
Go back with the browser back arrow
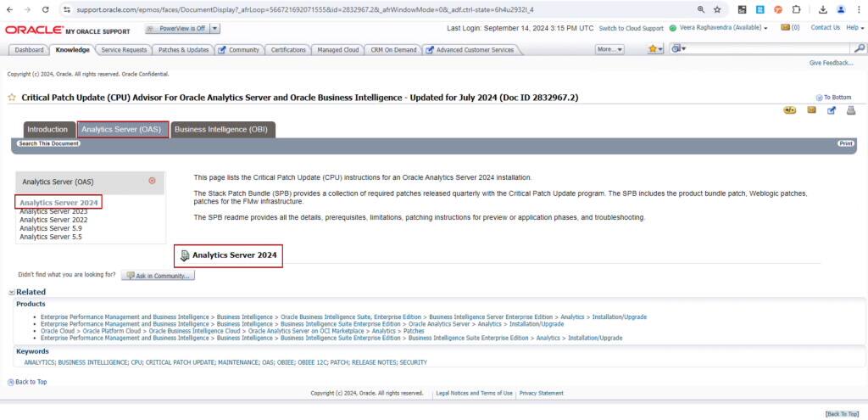pyautogui.click(x=9, y=9)
